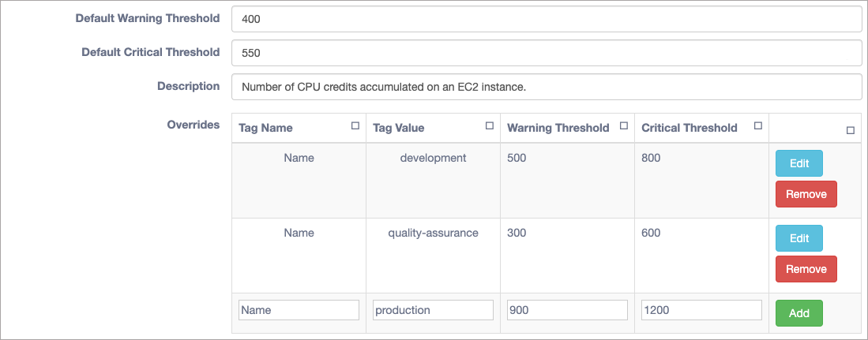
Task: Select the Critical Threshold input showing 1200
Action: coord(701,310)
